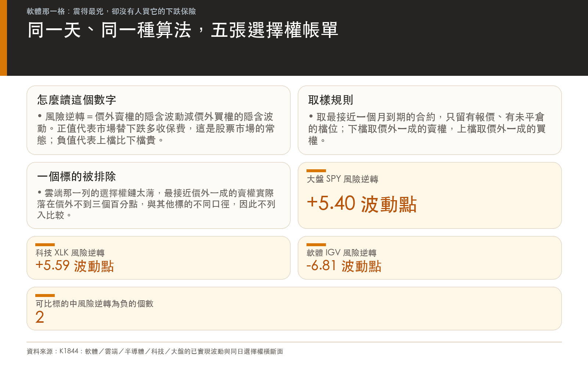
Task: Select the subtitle line 軟體那一格：震得最兇
Action: pyautogui.click(x=111, y=11)
